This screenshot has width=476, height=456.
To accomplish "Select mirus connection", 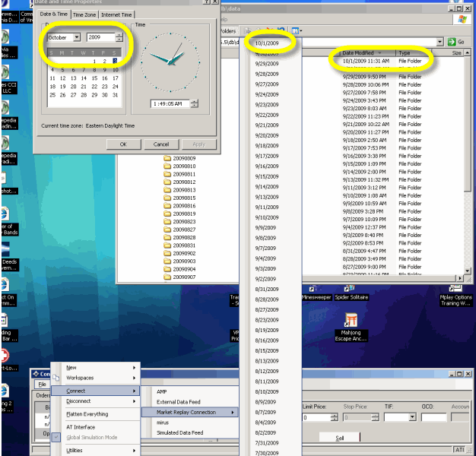I will tap(190, 423).
